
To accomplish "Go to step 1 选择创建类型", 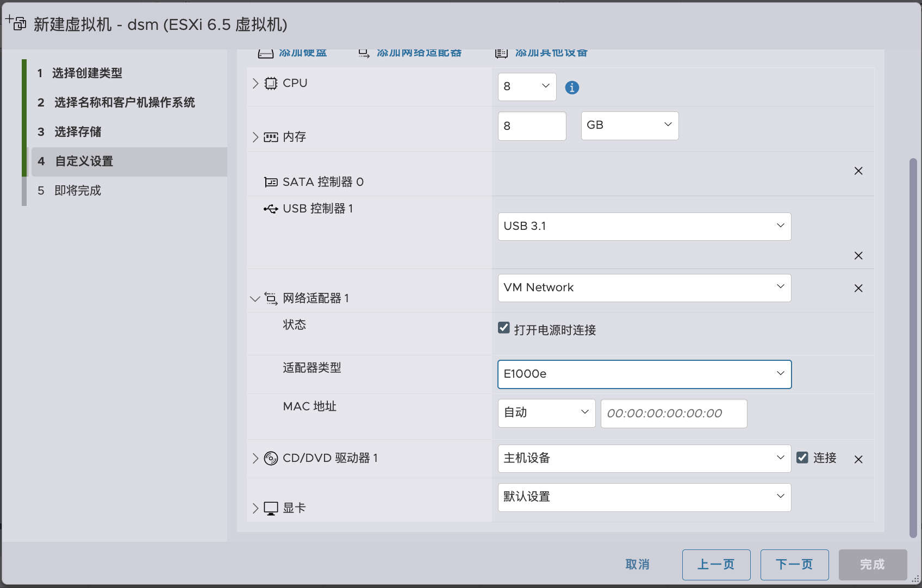I will pyautogui.click(x=129, y=73).
